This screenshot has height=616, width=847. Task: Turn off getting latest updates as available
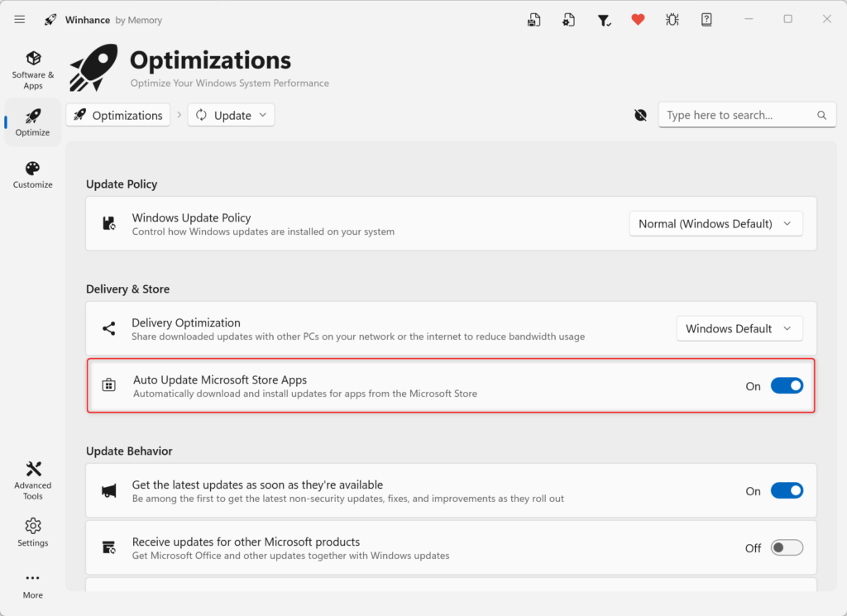[787, 489]
